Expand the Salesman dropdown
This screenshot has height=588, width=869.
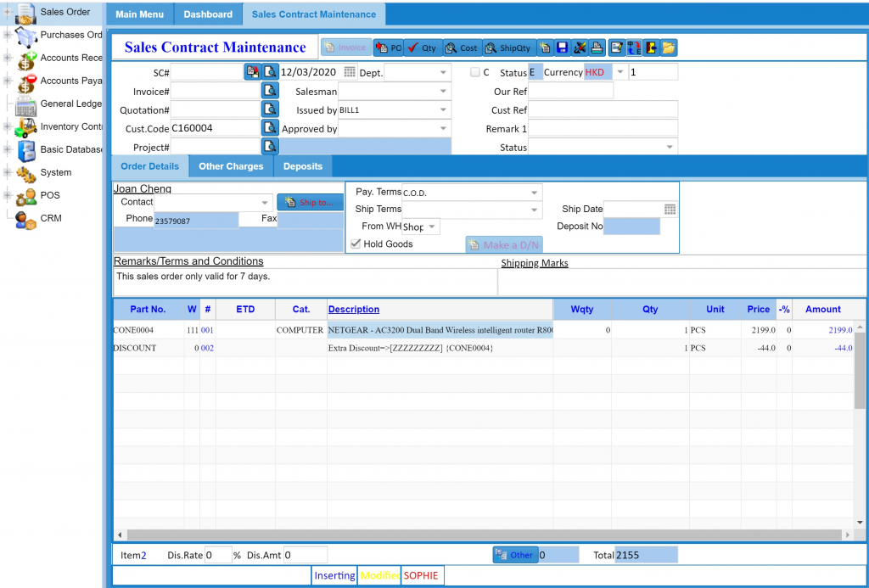[x=443, y=91]
